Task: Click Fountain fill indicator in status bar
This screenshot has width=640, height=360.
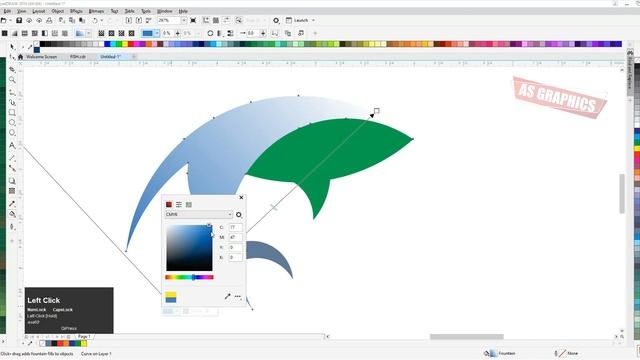Action: point(500,353)
